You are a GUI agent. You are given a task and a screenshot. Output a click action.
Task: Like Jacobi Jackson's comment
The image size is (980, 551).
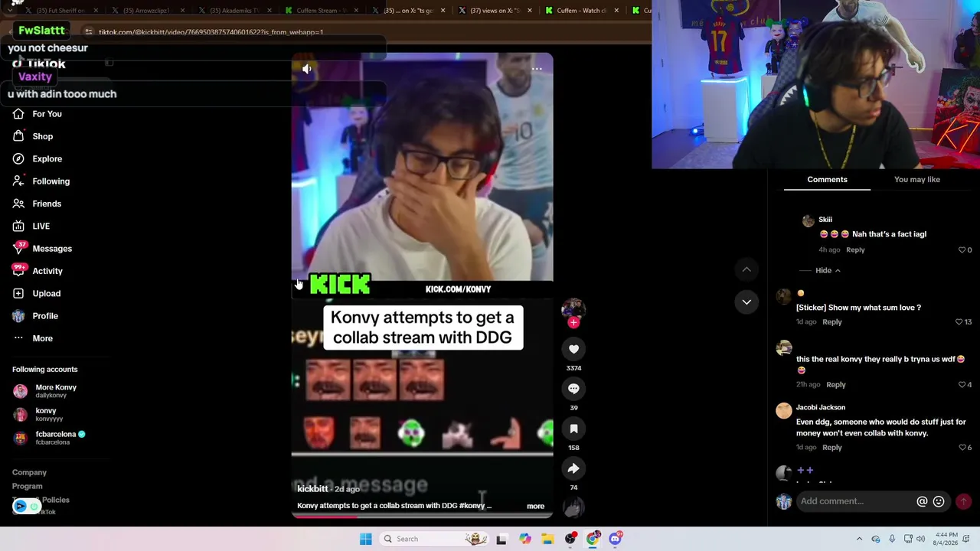click(962, 448)
